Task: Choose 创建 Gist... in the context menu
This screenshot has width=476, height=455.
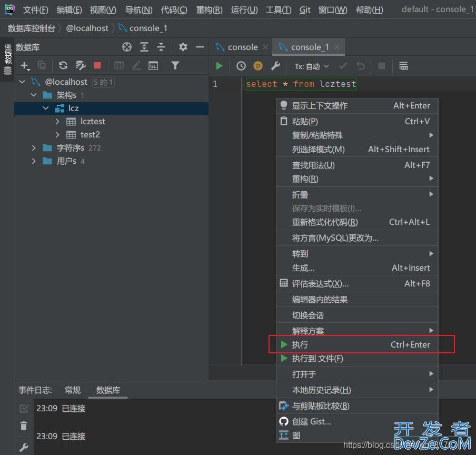Action: (x=357, y=421)
